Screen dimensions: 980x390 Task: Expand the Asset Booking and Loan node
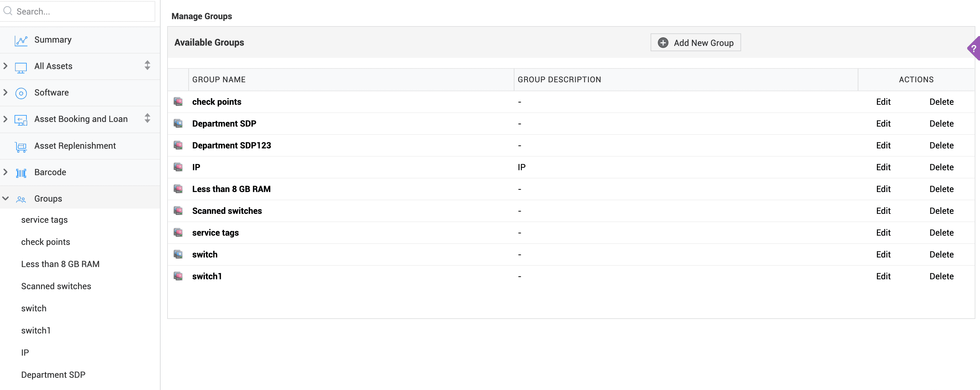click(5, 119)
